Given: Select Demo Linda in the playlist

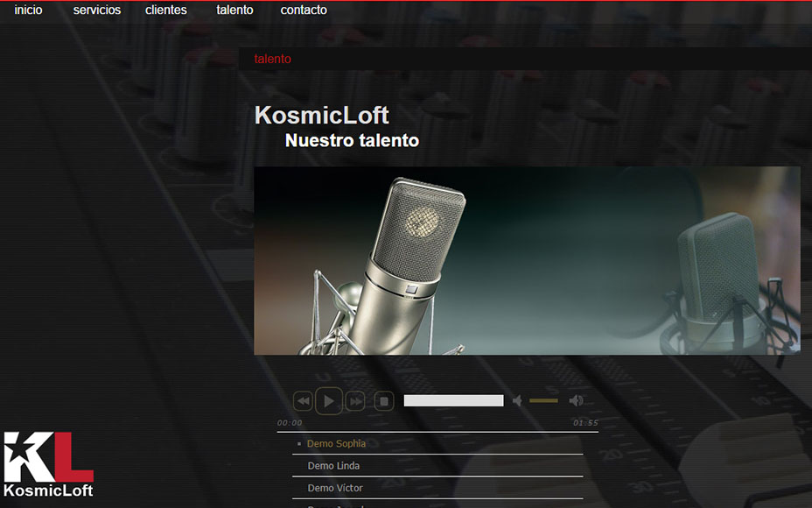Looking at the screenshot, I should pyautogui.click(x=333, y=466).
